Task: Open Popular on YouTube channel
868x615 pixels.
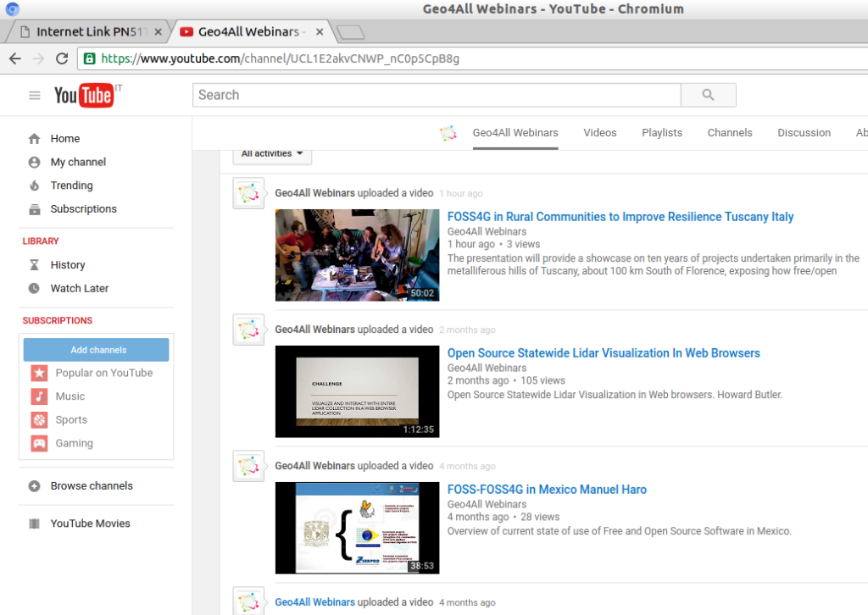Action: pos(104,373)
